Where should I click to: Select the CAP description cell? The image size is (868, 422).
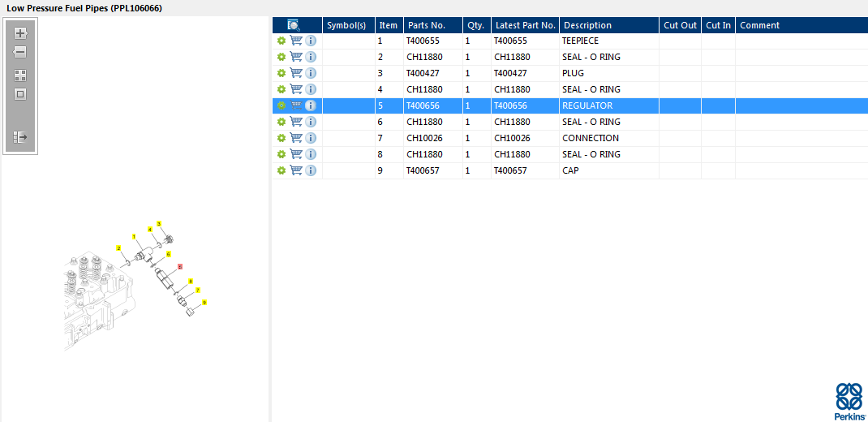coord(609,170)
